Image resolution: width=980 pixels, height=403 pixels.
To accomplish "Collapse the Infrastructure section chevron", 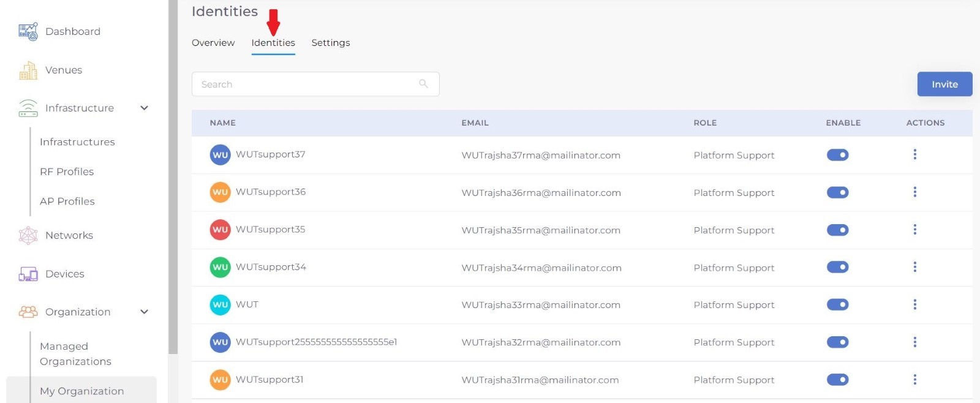I will coord(145,108).
